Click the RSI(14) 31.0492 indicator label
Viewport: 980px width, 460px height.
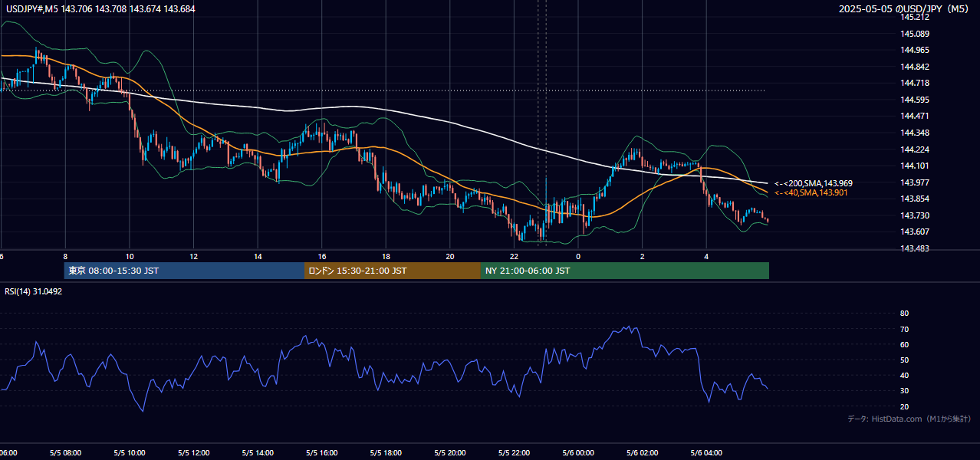[x=33, y=291]
